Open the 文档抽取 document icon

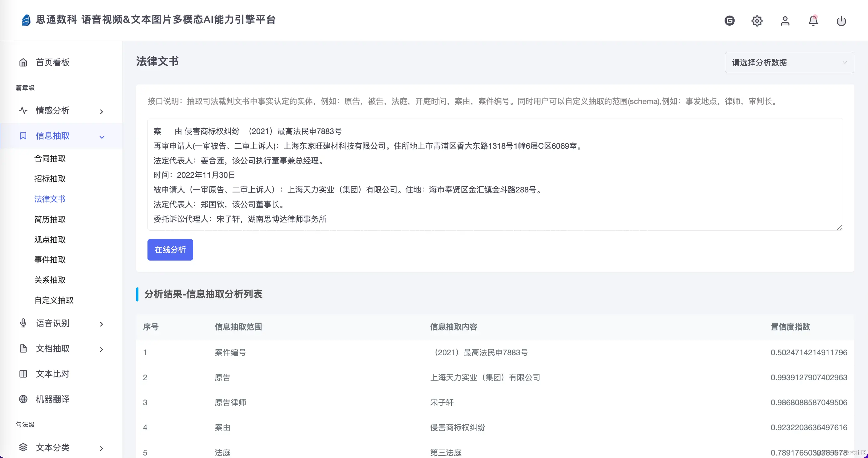pos(23,348)
